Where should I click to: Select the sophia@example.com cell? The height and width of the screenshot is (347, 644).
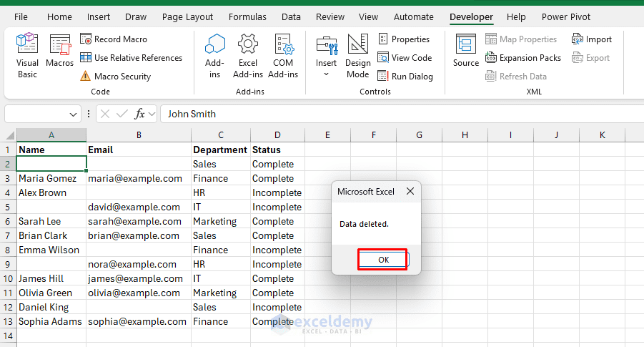[x=139, y=321]
